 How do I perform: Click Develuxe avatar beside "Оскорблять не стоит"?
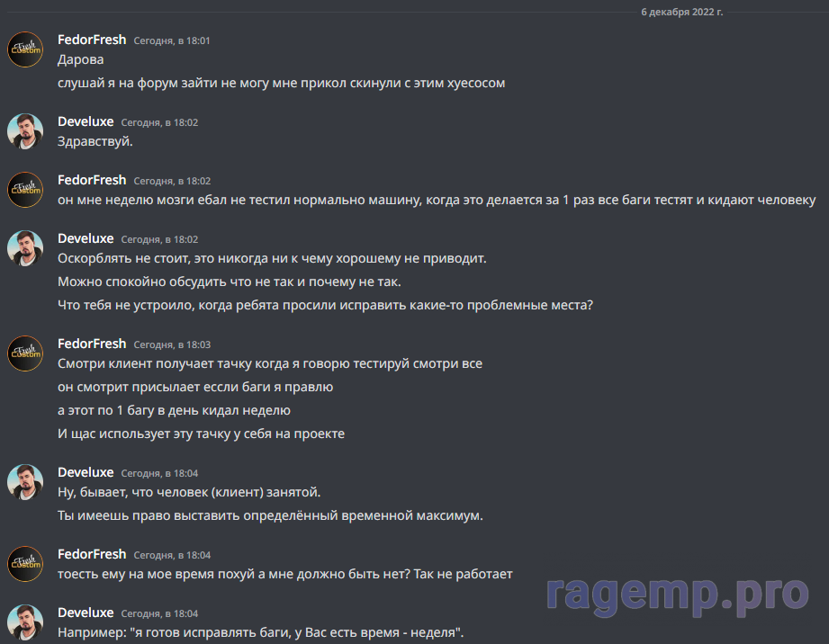(25, 248)
